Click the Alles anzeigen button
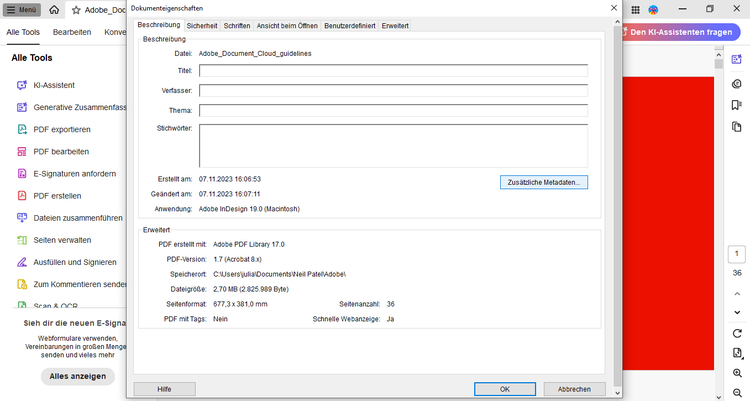 (x=78, y=376)
